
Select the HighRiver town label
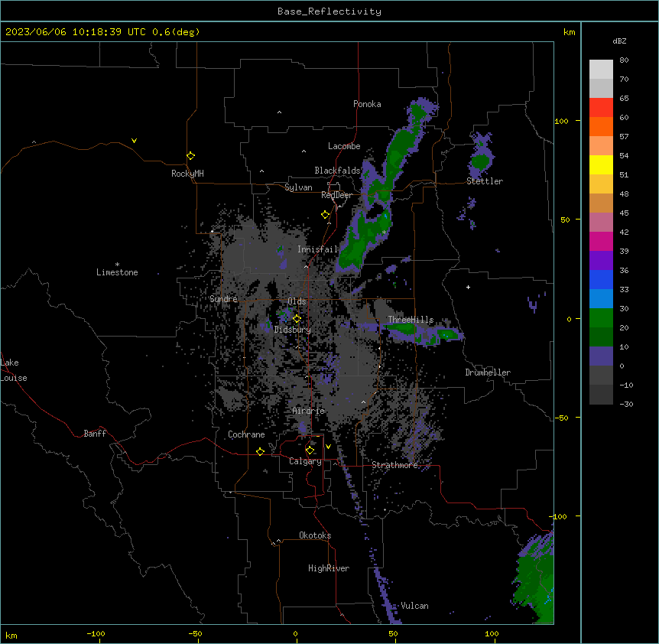329,568
